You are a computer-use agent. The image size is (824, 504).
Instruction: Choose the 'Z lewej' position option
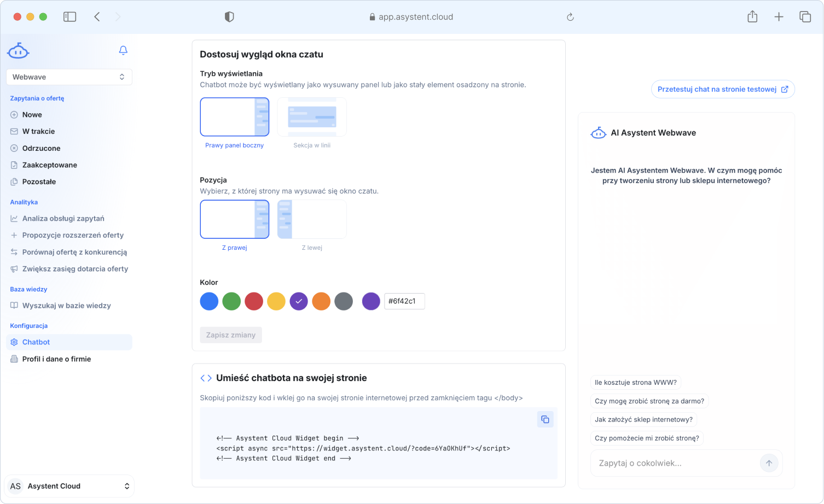pyautogui.click(x=312, y=219)
